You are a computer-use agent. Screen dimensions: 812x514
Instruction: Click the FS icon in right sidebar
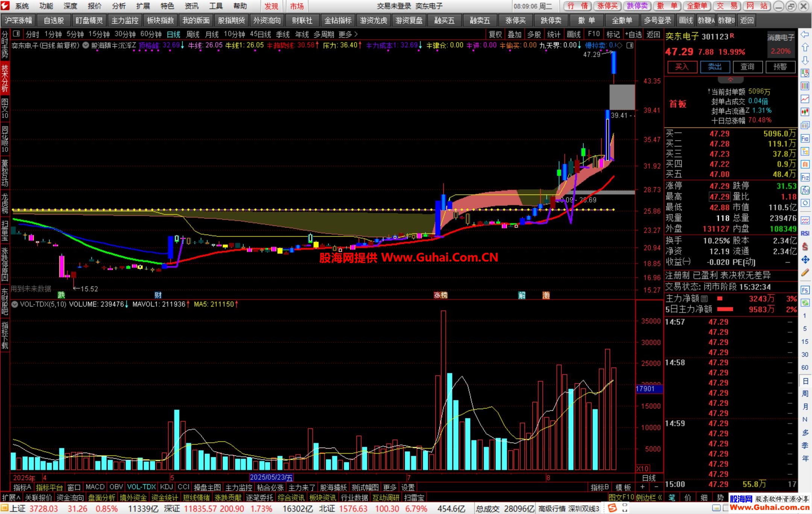point(805,290)
